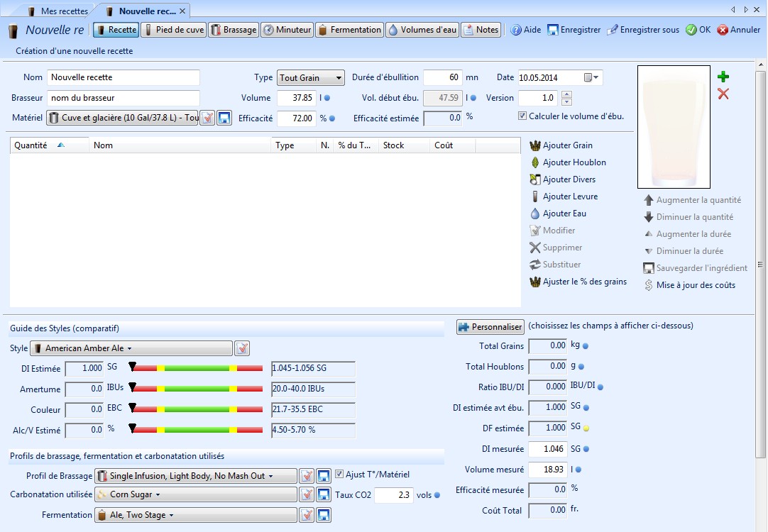Image resolution: width=768 pixels, height=532 pixels.
Task: Click the green plus icon beside the beer image
Action: (723, 77)
